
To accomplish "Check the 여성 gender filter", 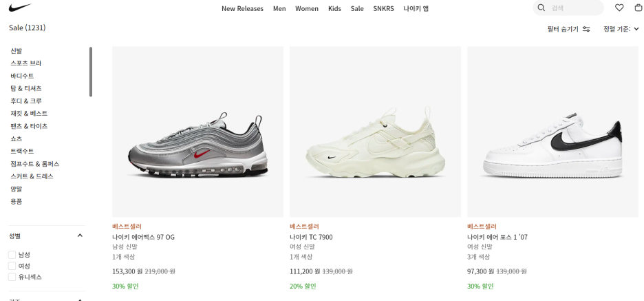I will click(12, 266).
